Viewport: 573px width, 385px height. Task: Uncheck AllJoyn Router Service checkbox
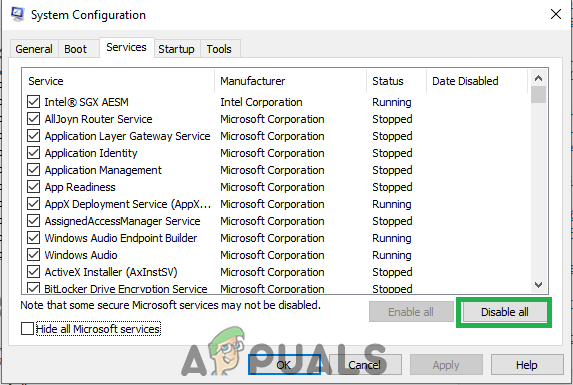click(x=33, y=119)
